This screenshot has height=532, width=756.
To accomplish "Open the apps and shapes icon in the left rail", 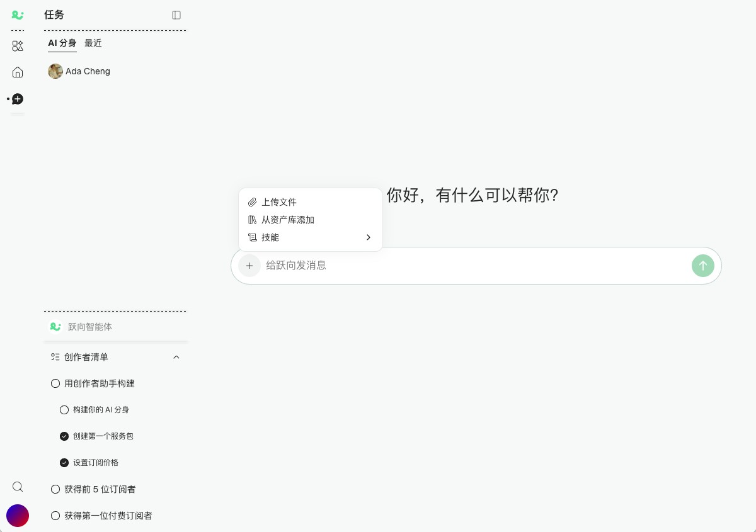I will (18, 46).
